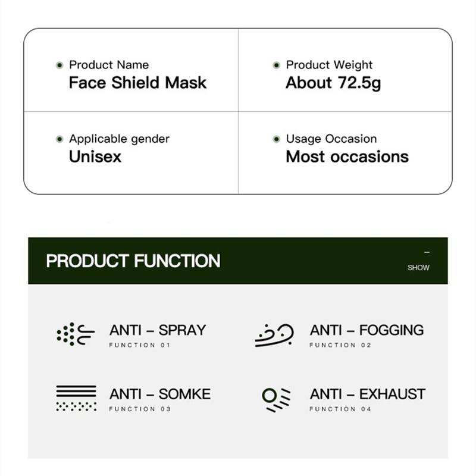Click the About 72.5g weight value
This screenshot has width=476, height=476.
coord(333,83)
